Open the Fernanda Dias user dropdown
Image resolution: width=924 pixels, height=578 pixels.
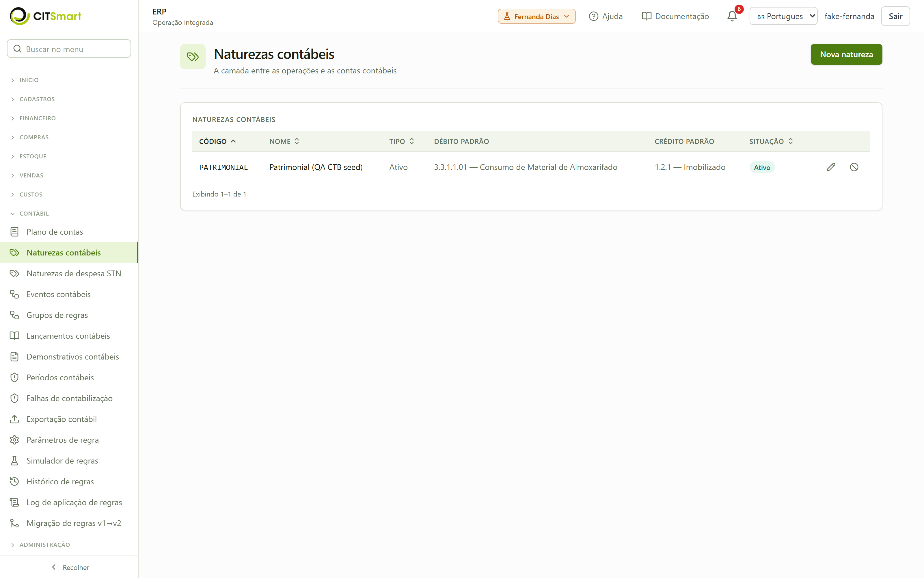(x=536, y=16)
